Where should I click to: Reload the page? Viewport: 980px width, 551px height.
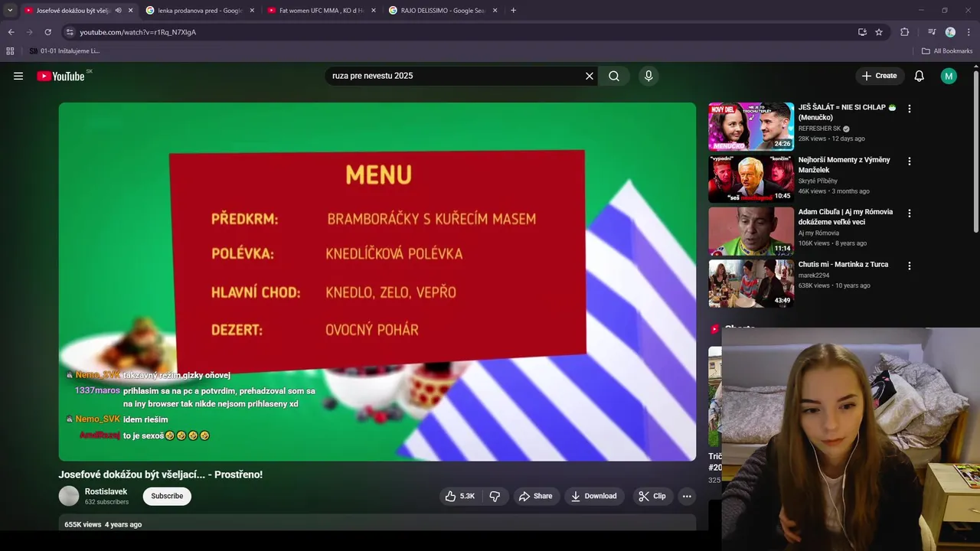[x=47, y=32]
